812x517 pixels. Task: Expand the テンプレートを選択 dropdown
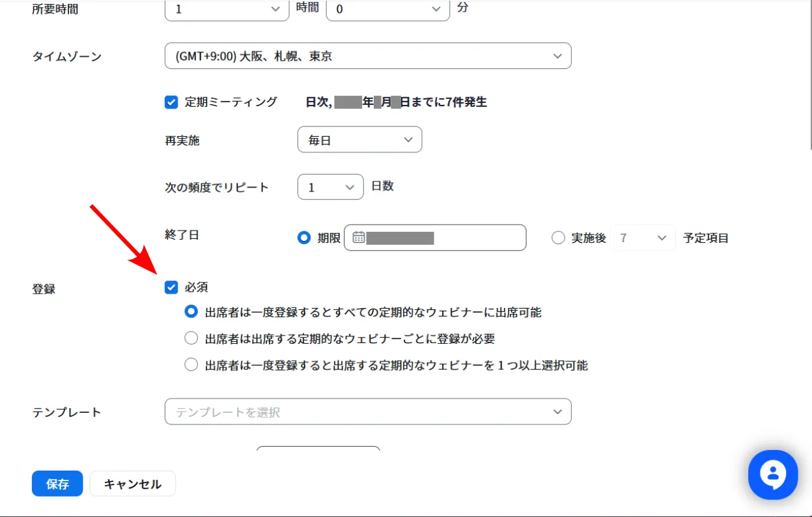368,412
